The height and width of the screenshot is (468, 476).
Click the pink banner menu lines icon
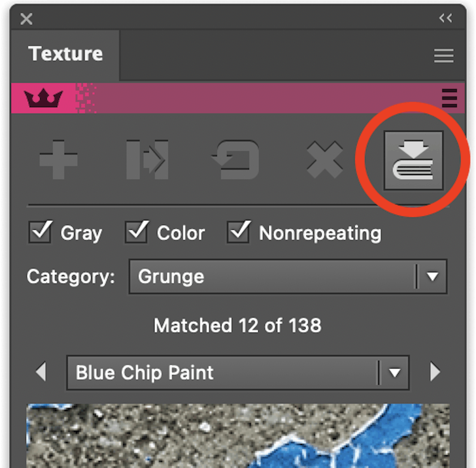(x=450, y=99)
